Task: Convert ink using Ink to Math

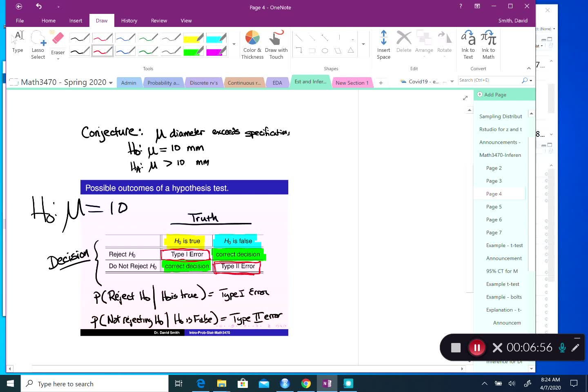Action: (x=488, y=45)
